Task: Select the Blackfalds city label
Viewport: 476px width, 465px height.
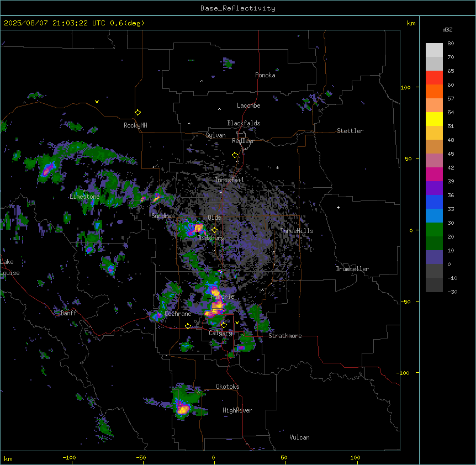Action: point(244,123)
